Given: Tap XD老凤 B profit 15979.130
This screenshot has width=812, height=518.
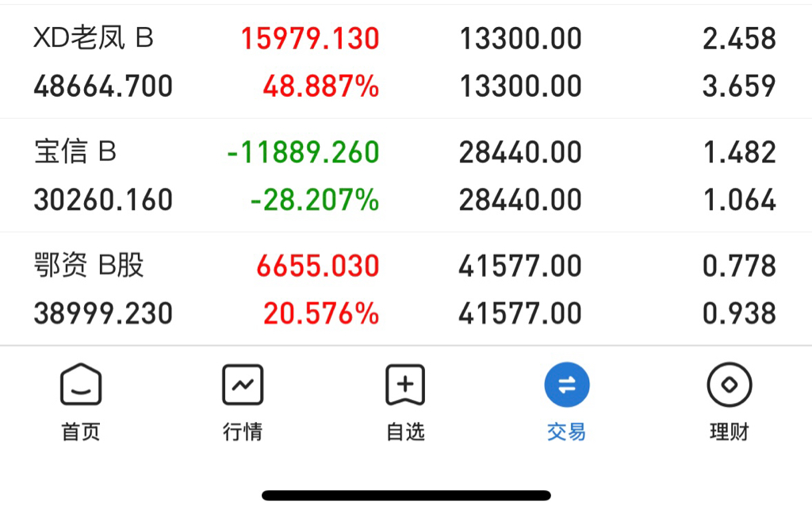Looking at the screenshot, I should click(310, 38).
